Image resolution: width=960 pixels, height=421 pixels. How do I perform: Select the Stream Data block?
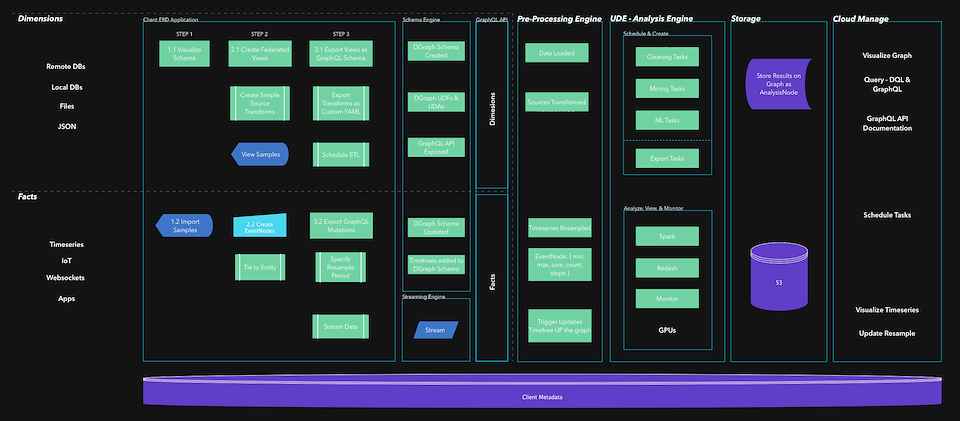point(340,327)
